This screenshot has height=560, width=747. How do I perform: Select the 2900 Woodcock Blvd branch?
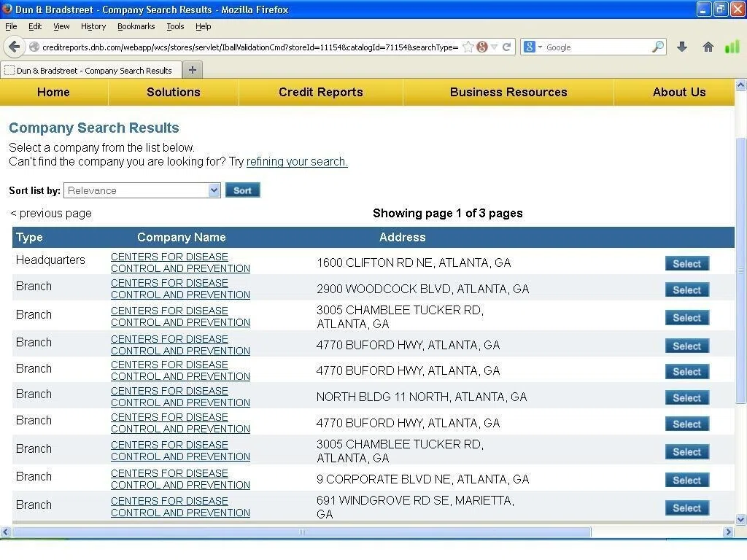(x=687, y=289)
